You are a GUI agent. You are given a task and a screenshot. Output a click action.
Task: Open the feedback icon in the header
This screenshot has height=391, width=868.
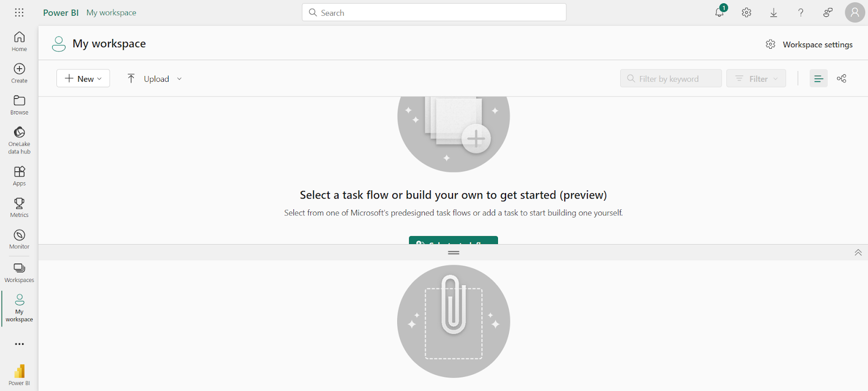click(x=828, y=12)
